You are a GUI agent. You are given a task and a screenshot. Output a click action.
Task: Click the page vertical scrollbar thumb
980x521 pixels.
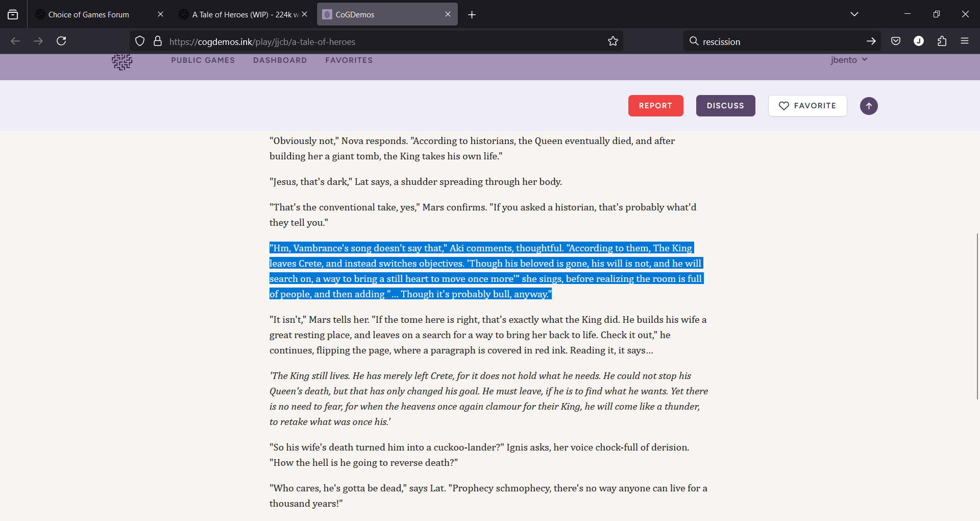977,316
